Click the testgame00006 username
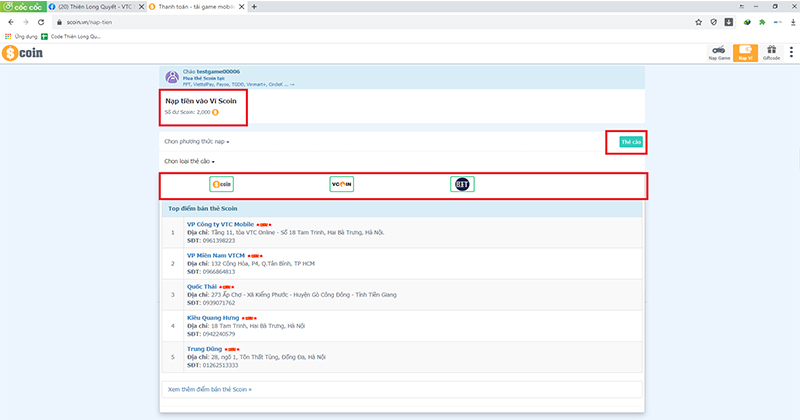 click(218, 71)
